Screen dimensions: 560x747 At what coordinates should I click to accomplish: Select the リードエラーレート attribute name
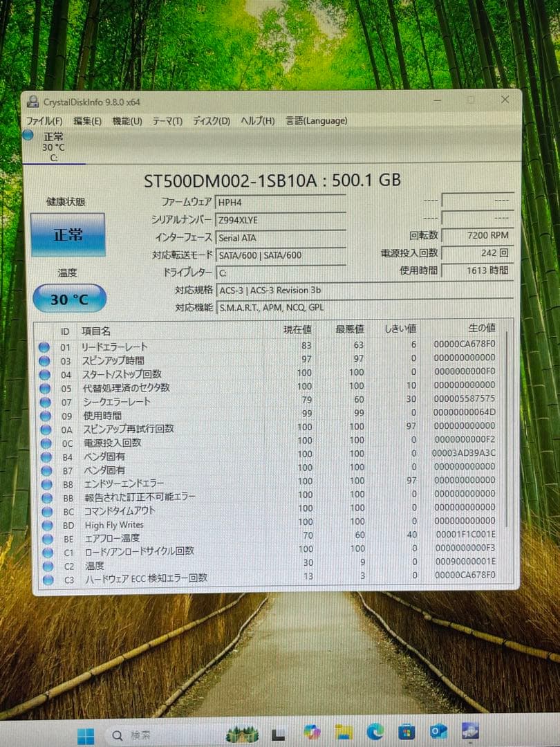[114, 347]
